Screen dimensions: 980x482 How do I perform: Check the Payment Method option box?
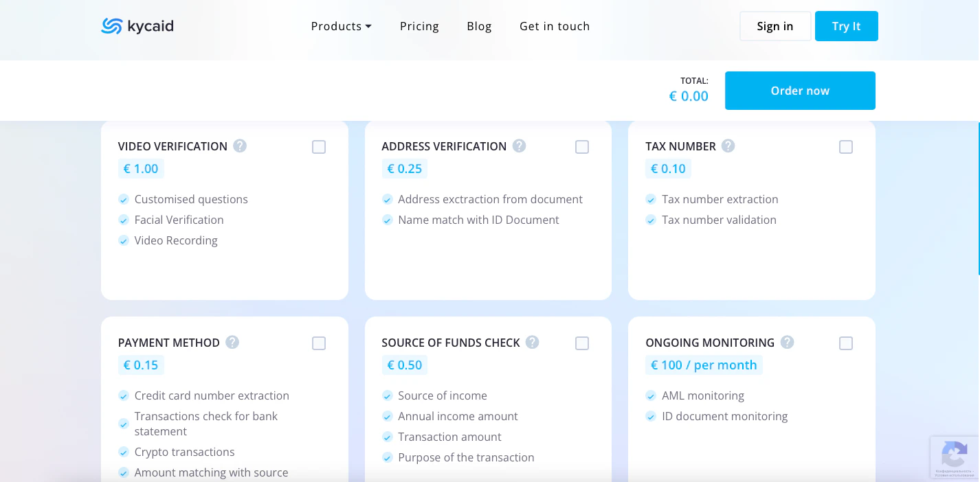319,343
